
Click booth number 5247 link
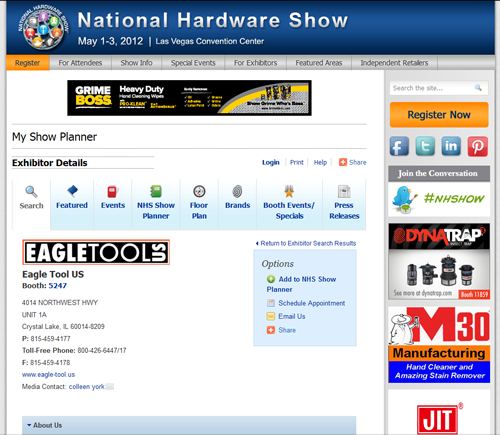(x=58, y=286)
